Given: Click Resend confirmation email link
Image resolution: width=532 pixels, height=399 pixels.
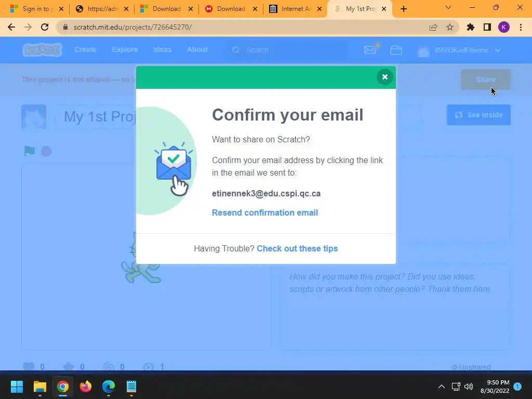Looking at the screenshot, I should click(x=265, y=212).
